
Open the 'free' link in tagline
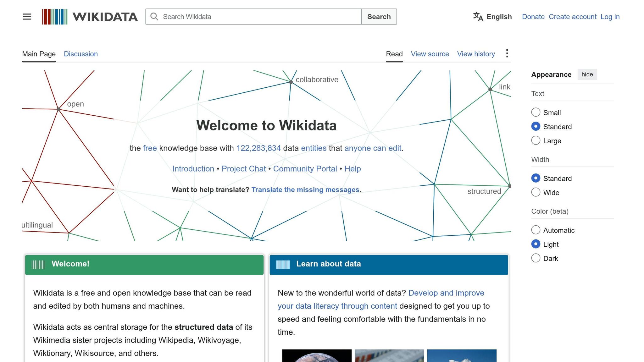[150, 148]
